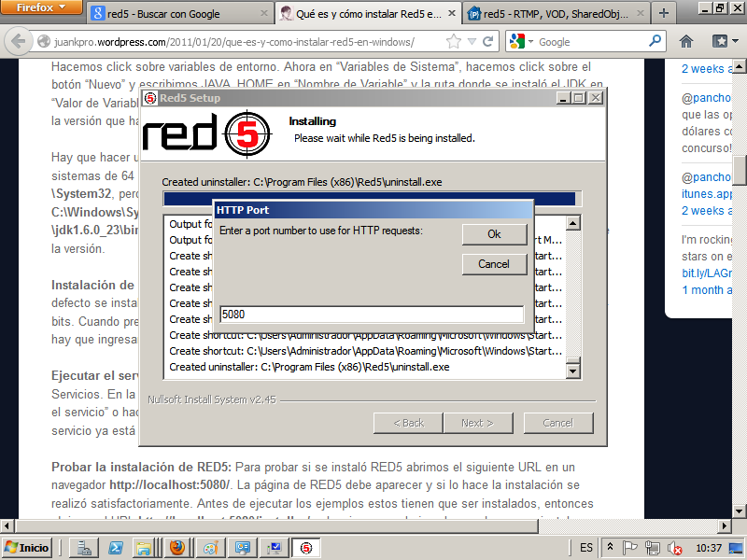
Task: Switch to Firefox via its taskbar icon
Action: (177, 548)
